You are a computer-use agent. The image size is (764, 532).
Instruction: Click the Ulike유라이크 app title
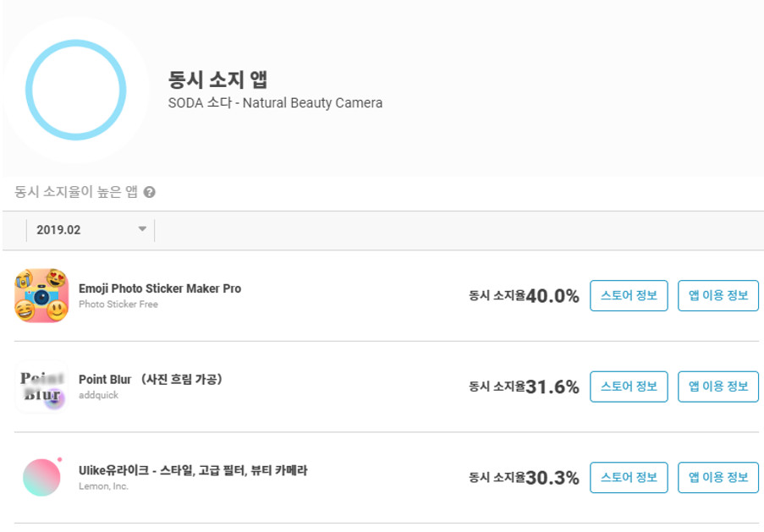tap(193, 470)
